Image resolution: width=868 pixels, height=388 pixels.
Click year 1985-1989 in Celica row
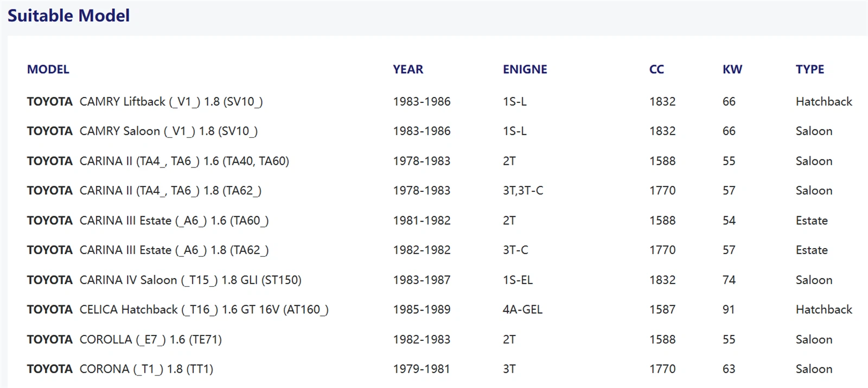422,309
